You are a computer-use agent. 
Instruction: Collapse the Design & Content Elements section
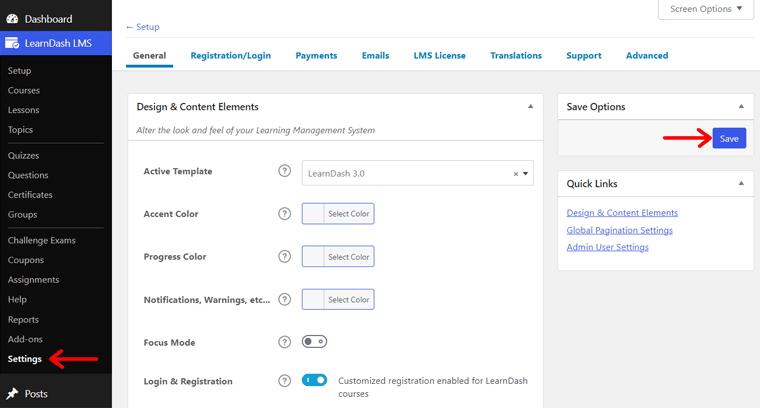click(530, 107)
